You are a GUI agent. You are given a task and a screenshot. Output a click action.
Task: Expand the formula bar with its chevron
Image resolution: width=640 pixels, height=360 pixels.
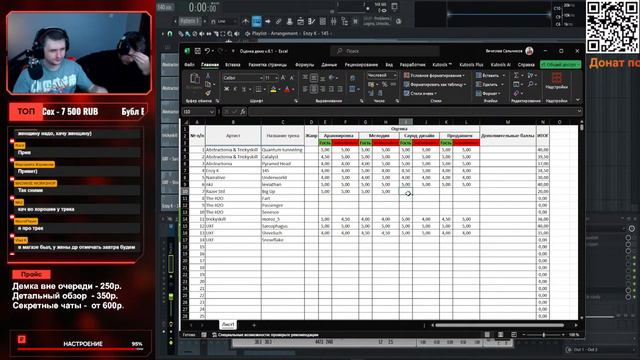pos(579,111)
